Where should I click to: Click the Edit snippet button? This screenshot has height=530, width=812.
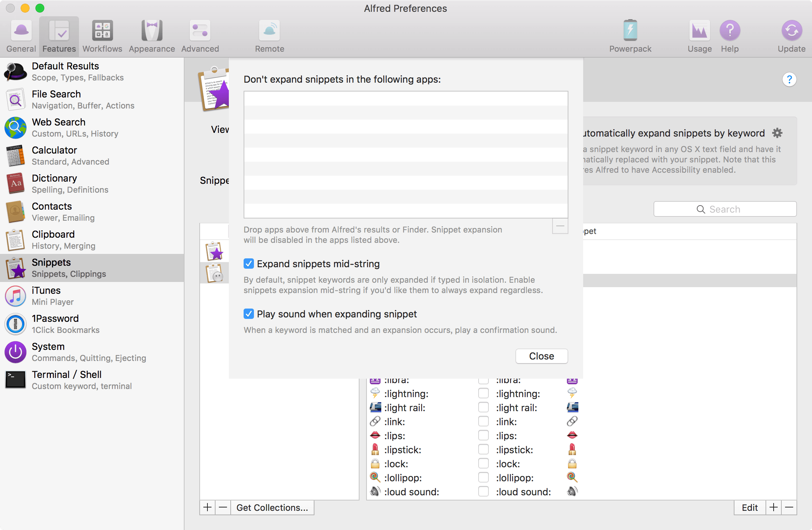(x=750, y=507)
